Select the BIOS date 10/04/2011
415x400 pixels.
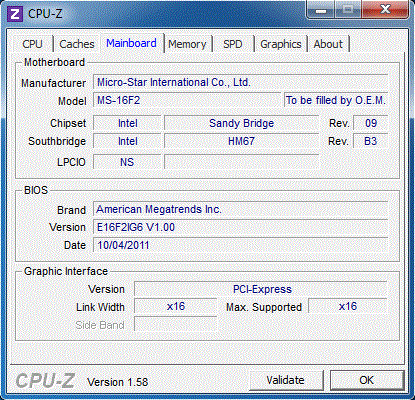tap(240, 245)
